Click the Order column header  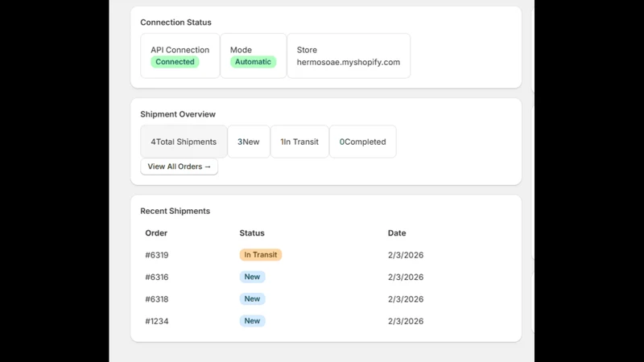(x=156, y=233)
